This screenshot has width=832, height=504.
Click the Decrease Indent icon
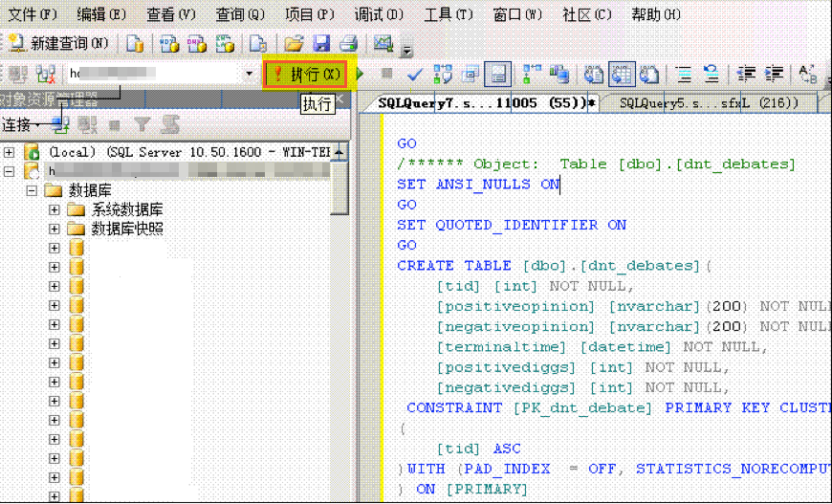click(747, 75)
